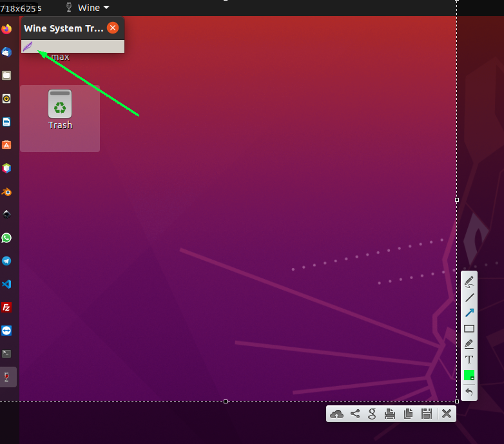The height and width of the screenshot is (444, 504).
Task: Launch Visual Studio Code from dock
Action: (x=6, y=284)
